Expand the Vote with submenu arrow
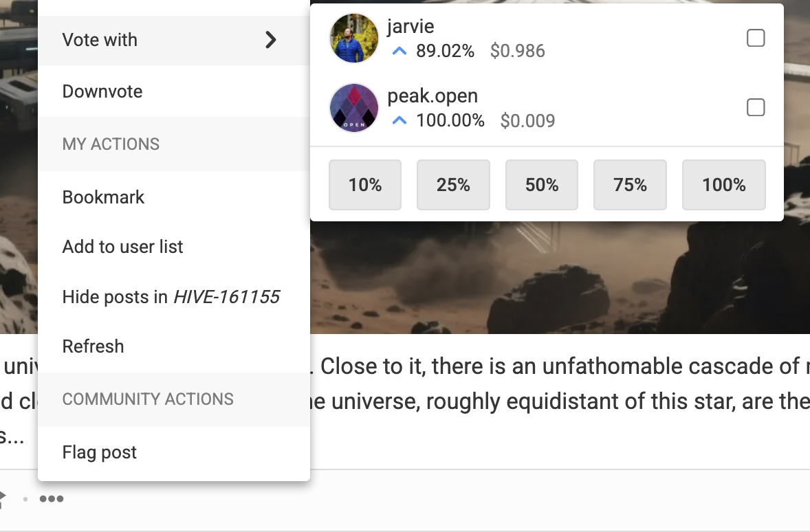Viewport: 810px width, 532px height. (271, 40)
